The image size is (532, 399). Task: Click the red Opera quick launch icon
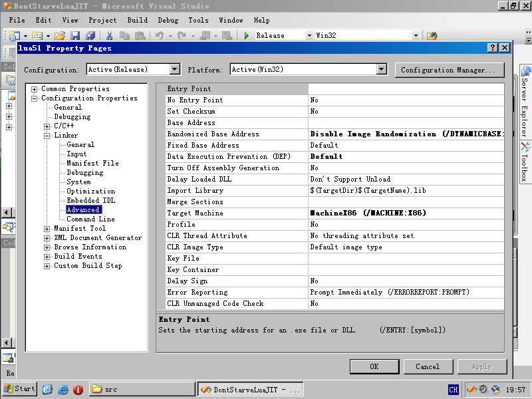pyautogui.click(x=78, y=389)
